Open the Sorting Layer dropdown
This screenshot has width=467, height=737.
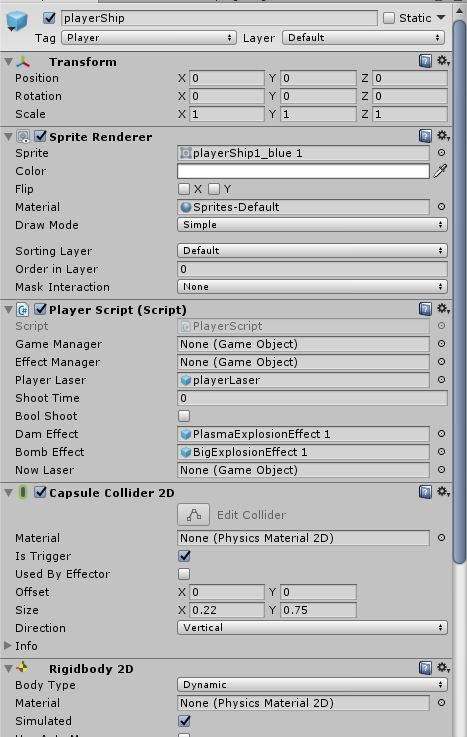point(312,251)
